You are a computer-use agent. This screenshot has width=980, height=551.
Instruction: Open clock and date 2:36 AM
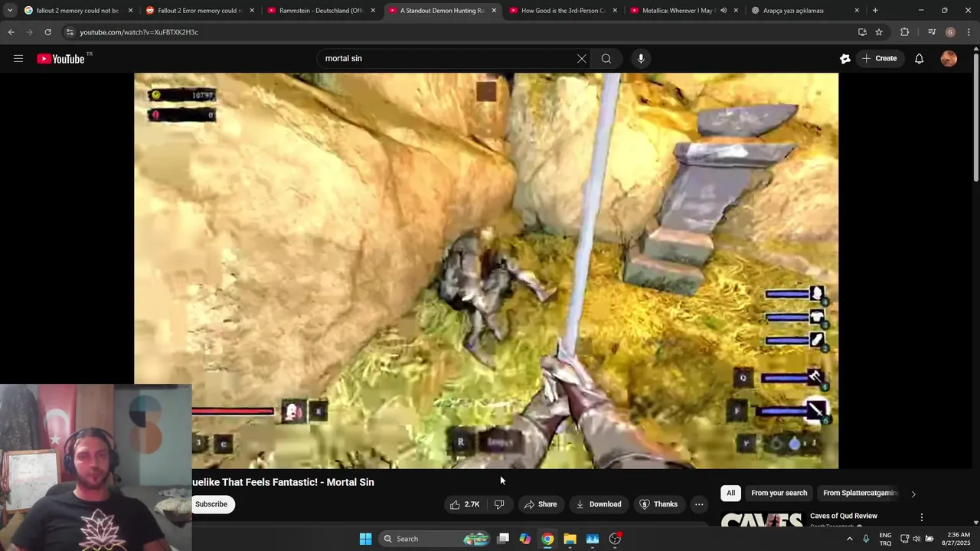point(958,539)
